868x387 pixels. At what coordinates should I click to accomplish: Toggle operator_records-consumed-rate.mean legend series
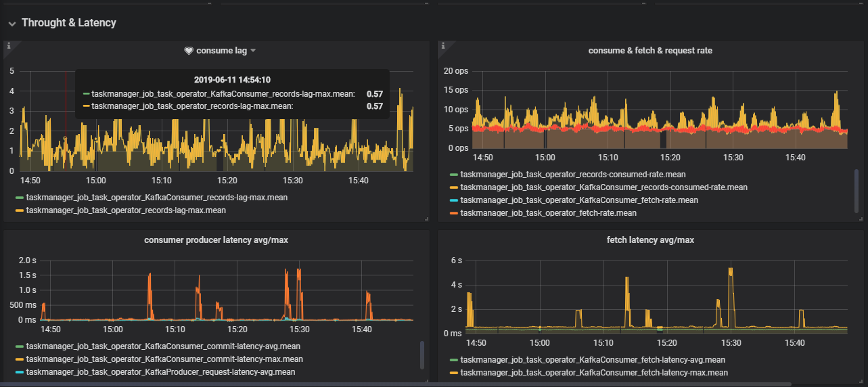573,175
